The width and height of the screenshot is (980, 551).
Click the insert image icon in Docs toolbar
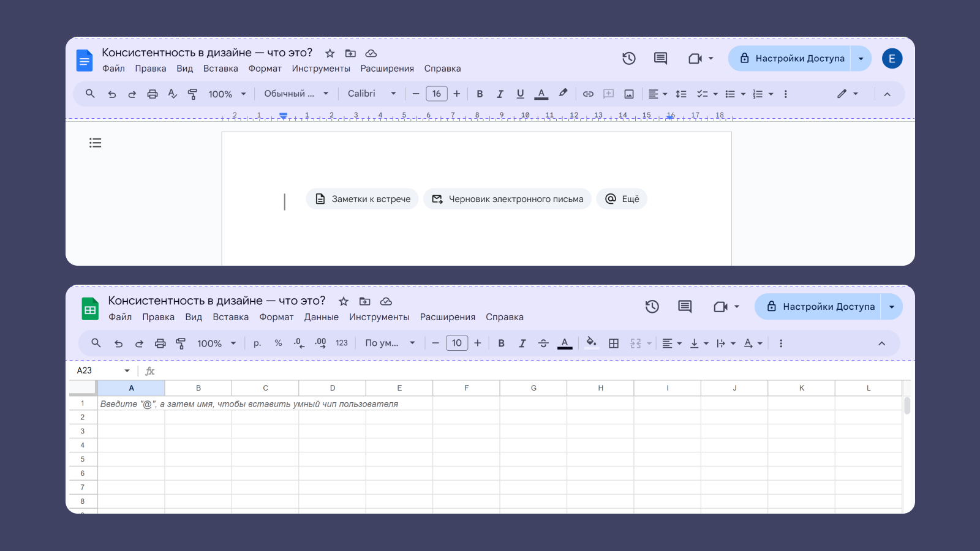[629, 94]
